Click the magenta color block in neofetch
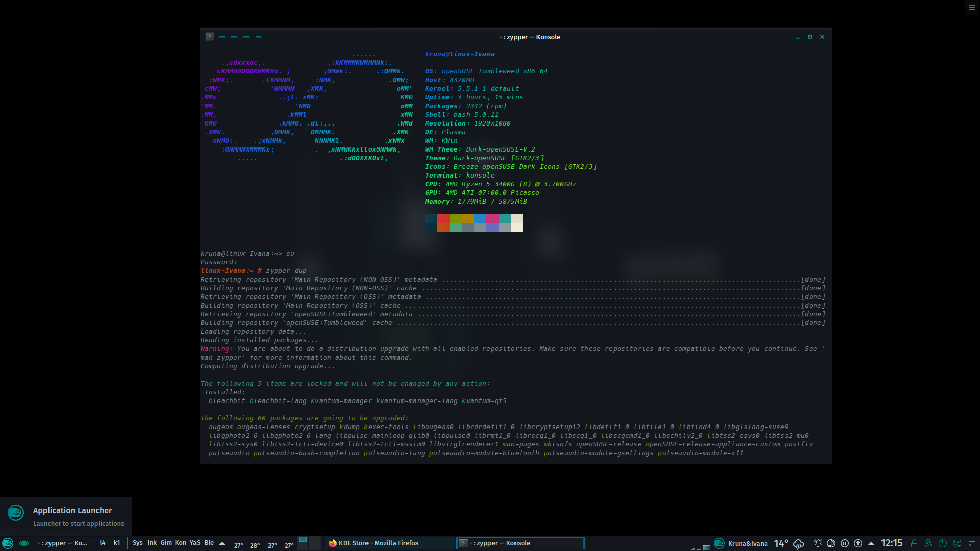The image size is (980, 551). (493, 218)
